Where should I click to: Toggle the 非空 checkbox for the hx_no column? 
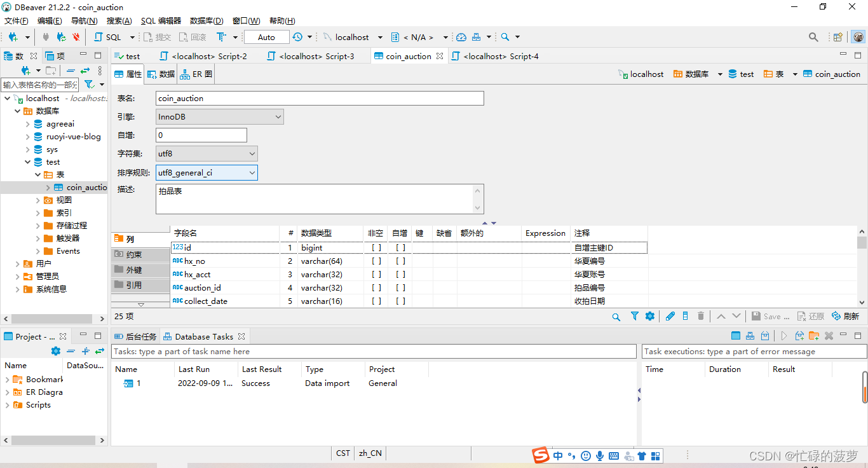[376, 261]
